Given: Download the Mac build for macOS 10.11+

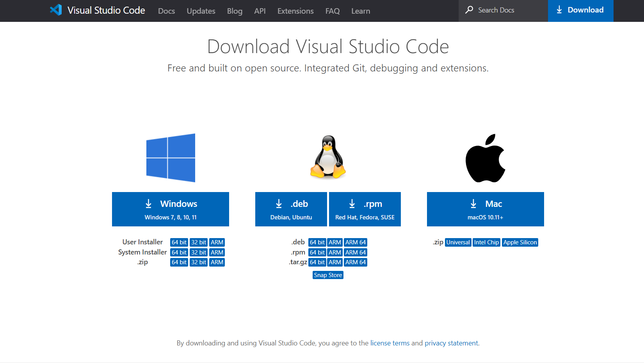Looking at the screenshot, I should (x=485, y=209).
